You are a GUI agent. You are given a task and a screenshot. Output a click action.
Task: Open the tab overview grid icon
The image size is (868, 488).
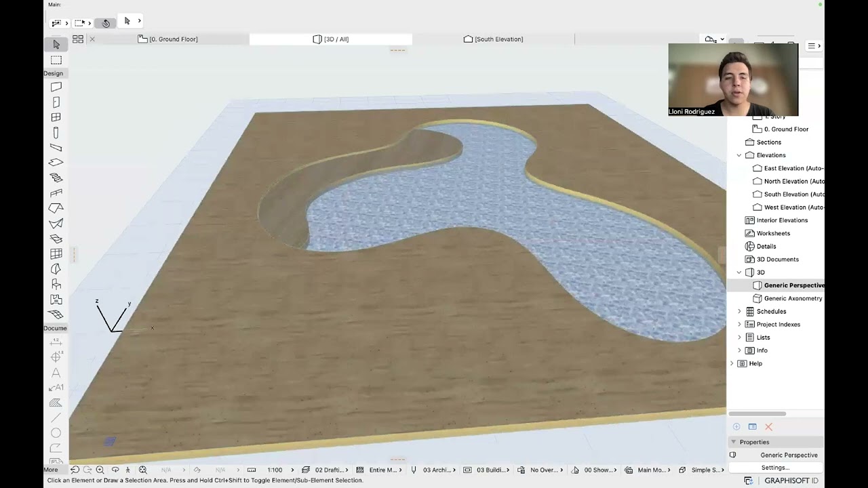pos(78,39)
